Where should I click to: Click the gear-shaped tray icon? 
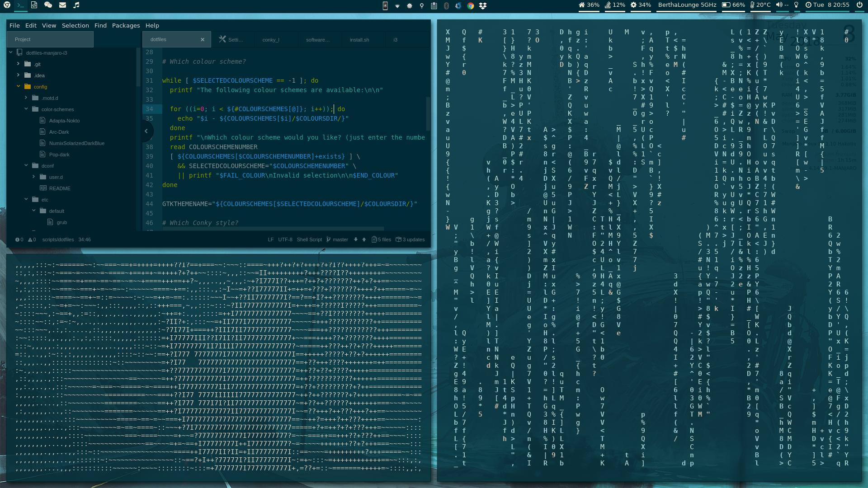coord(410,5)
